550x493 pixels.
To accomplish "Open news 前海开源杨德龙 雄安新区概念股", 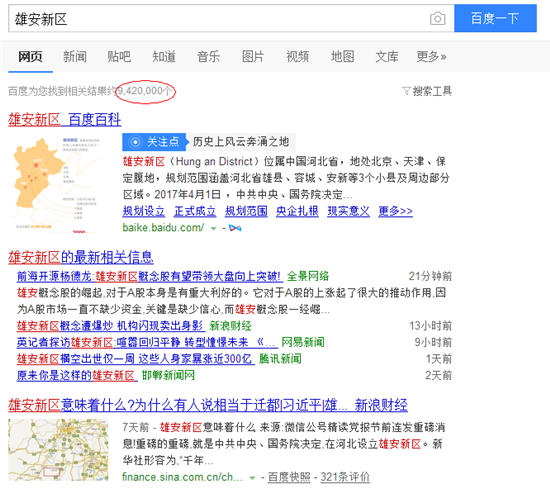I will coord(149,276).
